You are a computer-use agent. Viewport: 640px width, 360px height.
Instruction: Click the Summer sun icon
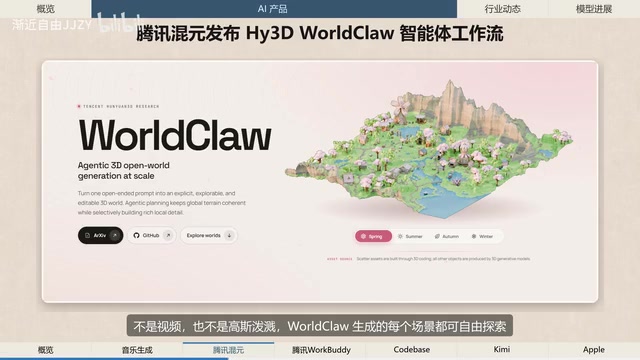tap(400, 236)
